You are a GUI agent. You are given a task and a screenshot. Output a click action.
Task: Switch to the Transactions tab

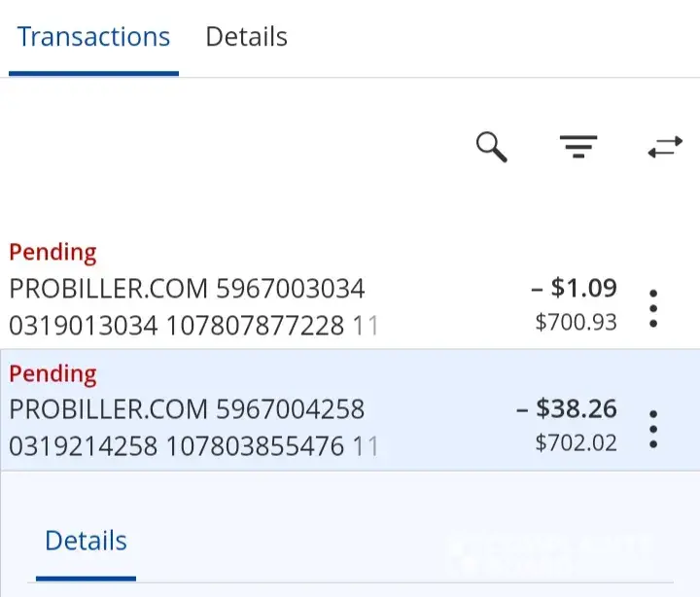point(93,37)
